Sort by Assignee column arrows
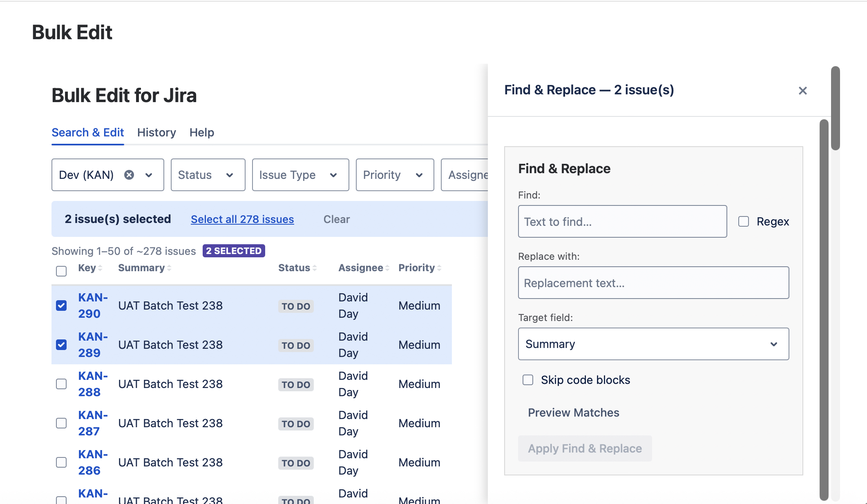 387,268
